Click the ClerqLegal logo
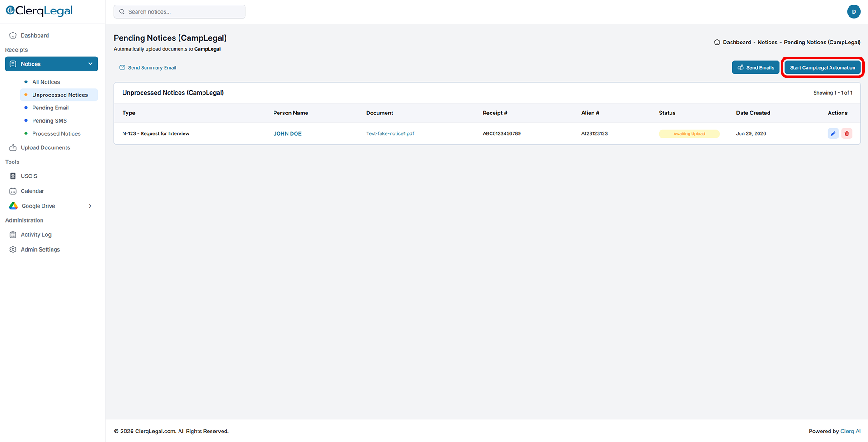 (39, 11)
